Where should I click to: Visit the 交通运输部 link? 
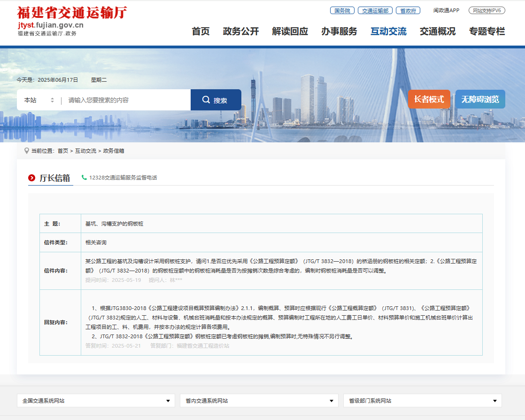tap(375, 10)
